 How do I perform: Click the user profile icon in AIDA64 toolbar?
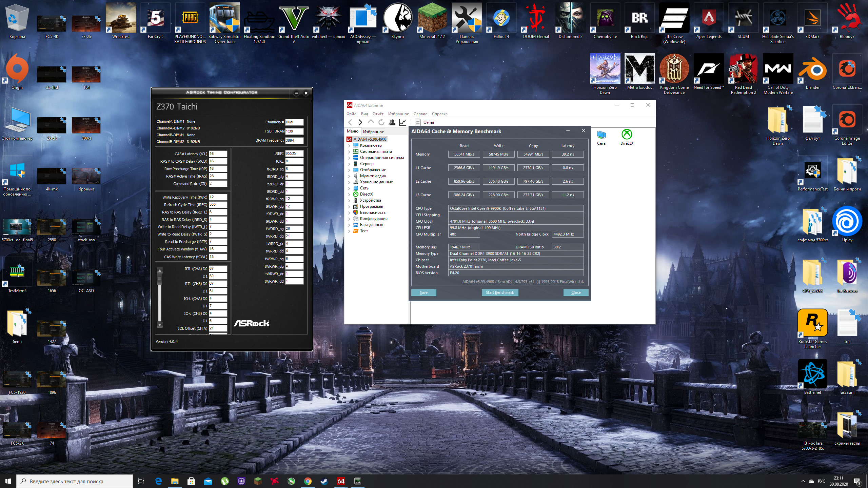392,122
